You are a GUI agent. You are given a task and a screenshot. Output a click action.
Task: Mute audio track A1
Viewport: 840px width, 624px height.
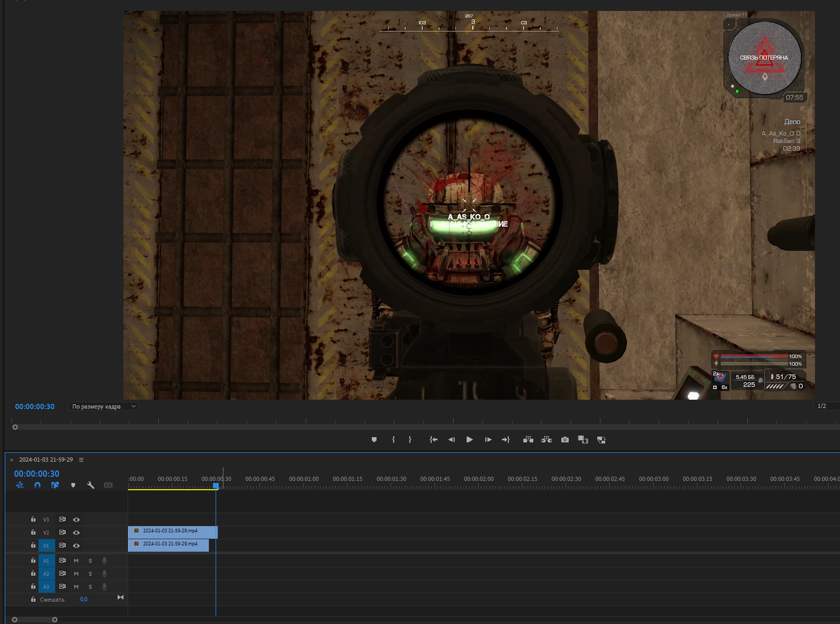(x=77, y=561)
